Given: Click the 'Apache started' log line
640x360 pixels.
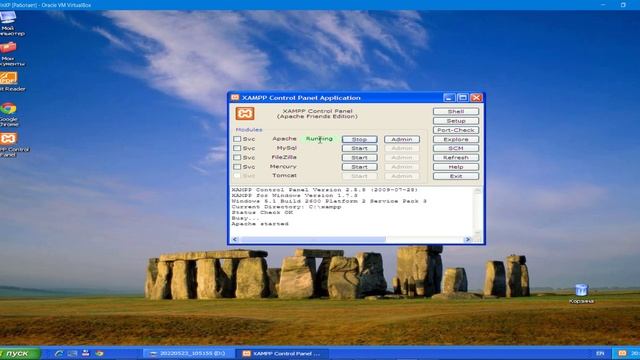Looking at the screenshot, I should [260, 224].
